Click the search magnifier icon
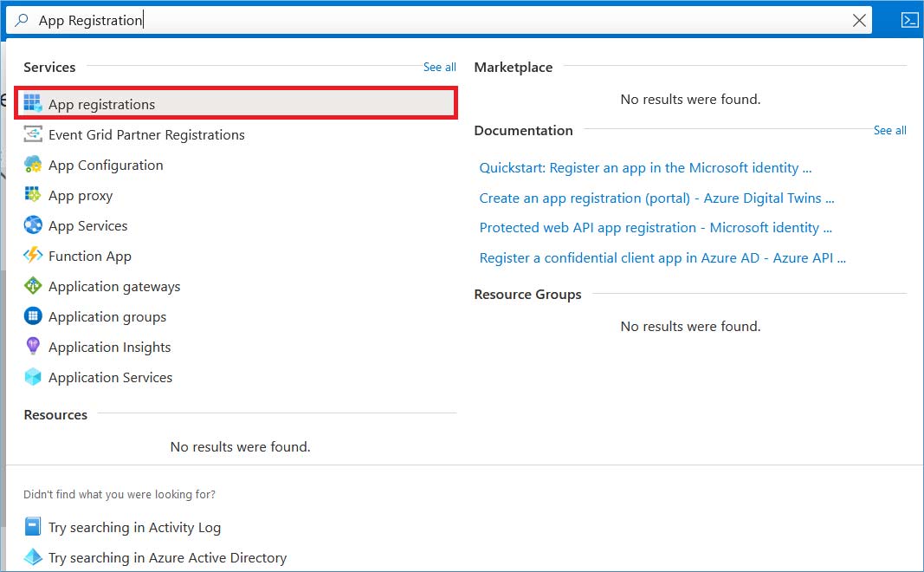 pos(21,20)
